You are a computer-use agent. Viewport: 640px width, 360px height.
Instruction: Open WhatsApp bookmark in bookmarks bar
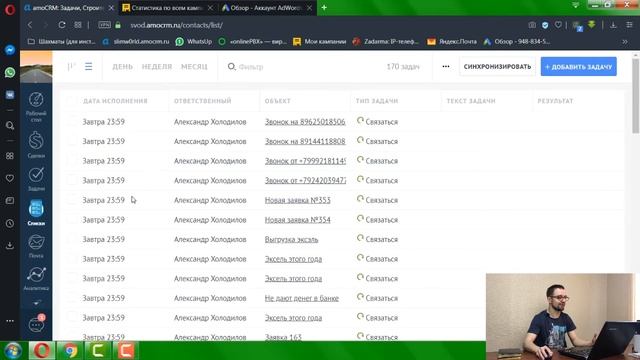(x=194, y=42)
